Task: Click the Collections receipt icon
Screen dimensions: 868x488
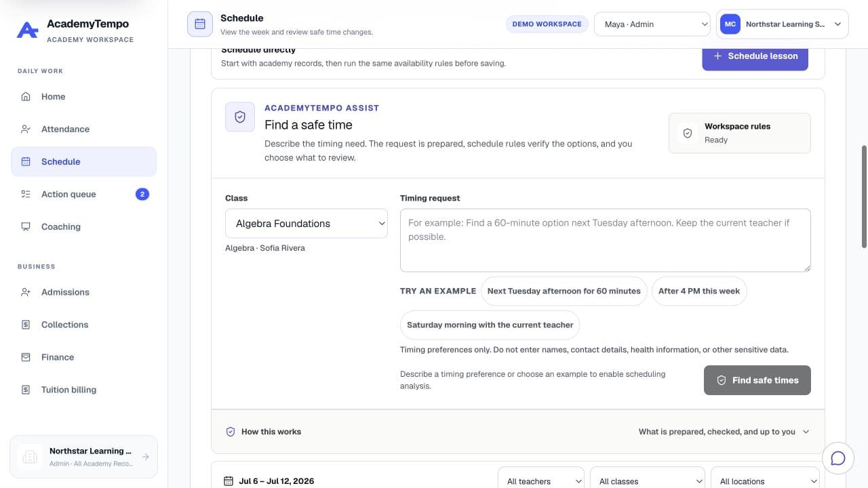Action: 26,325
